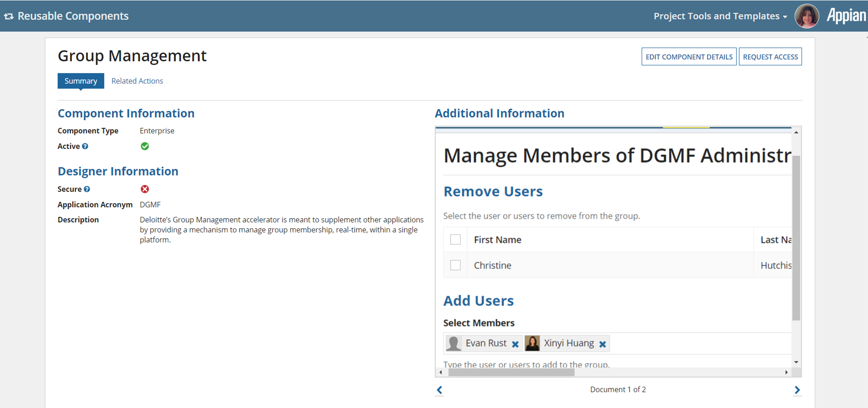Image resolution: width=868 pixels, height=408 pixels.
Task: Check the box for Christine
Action: (455, 265)
